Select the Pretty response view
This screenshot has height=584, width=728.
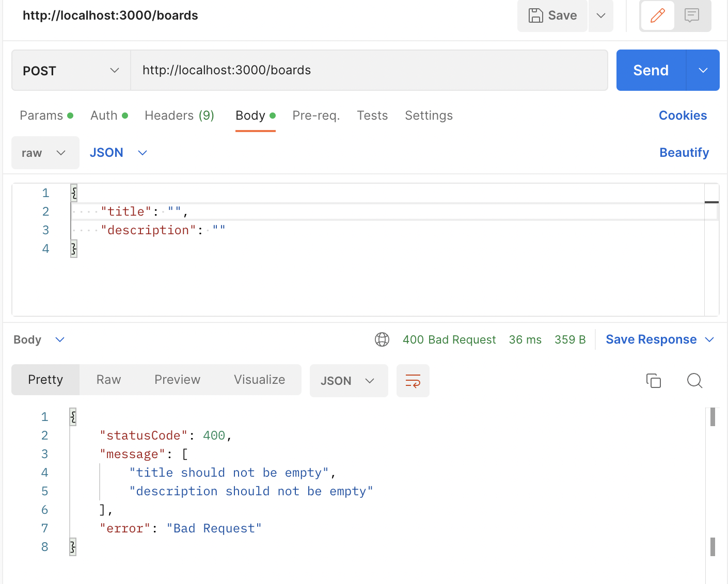pyautogui.click(x=45, y=380)
